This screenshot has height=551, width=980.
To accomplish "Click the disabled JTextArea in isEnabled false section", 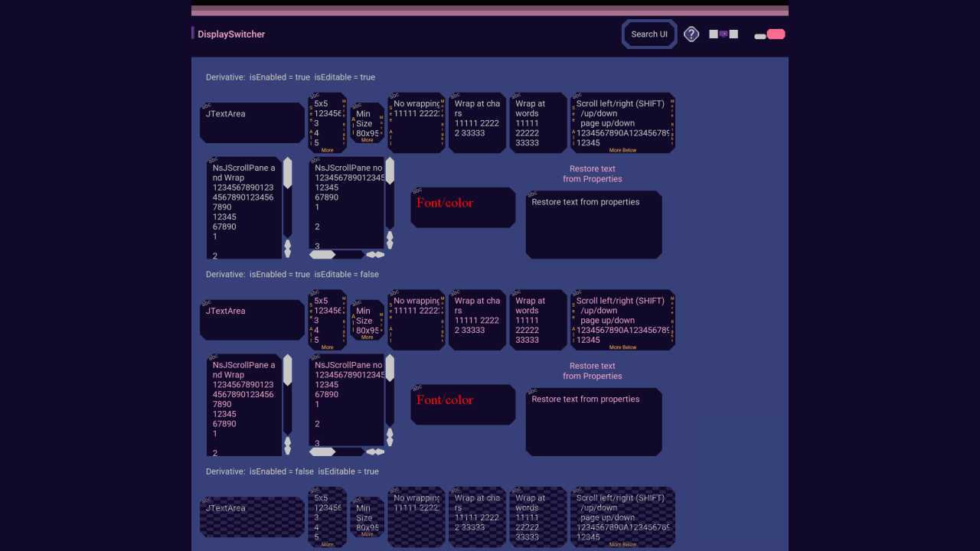I will click(x=252, y=517).
